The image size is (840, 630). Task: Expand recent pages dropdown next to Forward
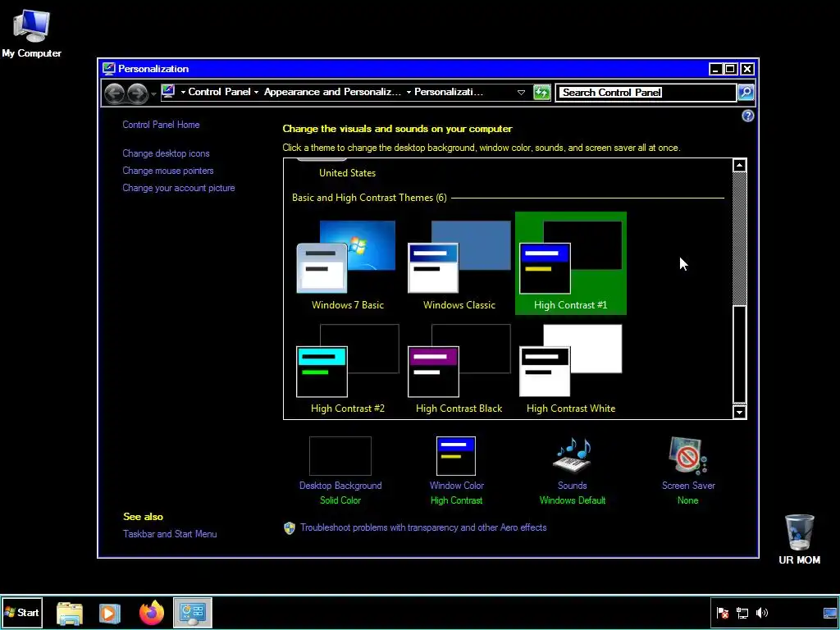pos(153,94)
